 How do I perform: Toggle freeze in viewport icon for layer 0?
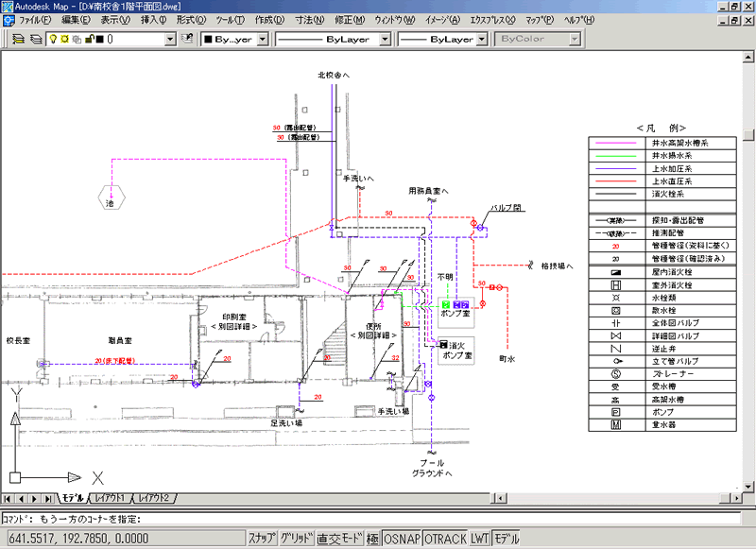[x=77, y=39]
